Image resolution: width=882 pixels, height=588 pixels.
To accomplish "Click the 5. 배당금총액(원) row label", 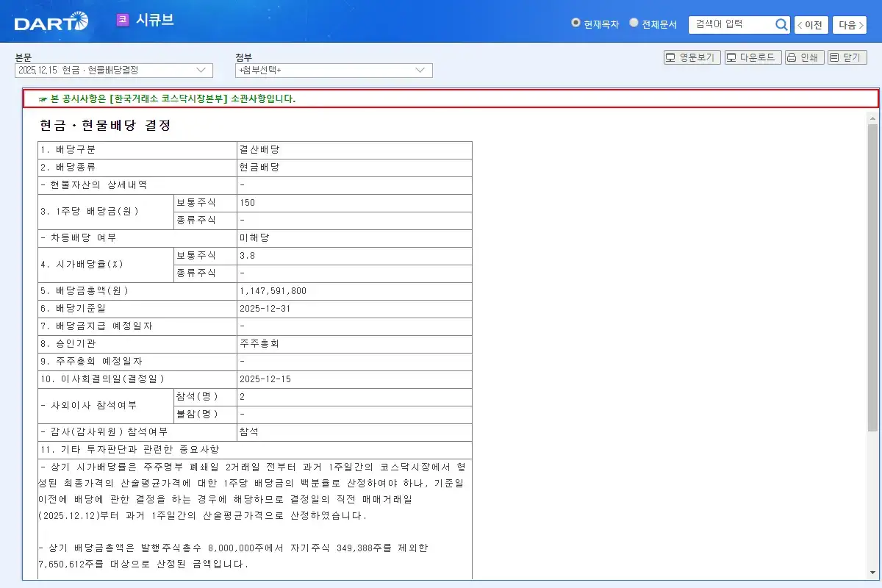I will pos(84,291).
